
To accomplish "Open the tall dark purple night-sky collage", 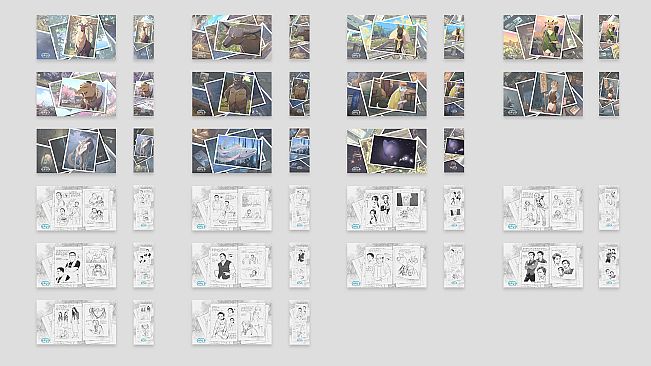I will tap(454, 151).
